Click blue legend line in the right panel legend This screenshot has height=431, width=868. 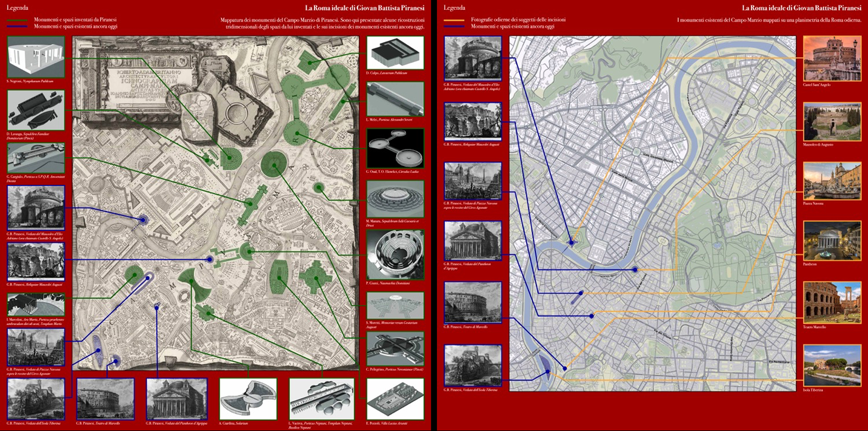pos(454,27)
